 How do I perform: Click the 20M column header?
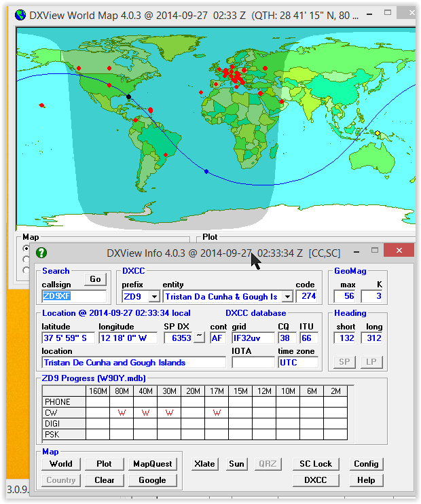[193, 391]
